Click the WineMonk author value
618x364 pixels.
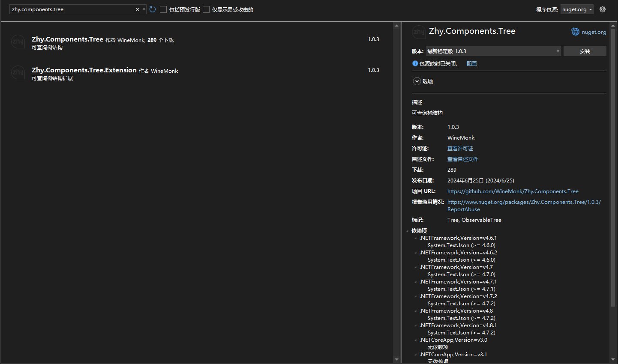pyautogui.click(x=461, y=138)
